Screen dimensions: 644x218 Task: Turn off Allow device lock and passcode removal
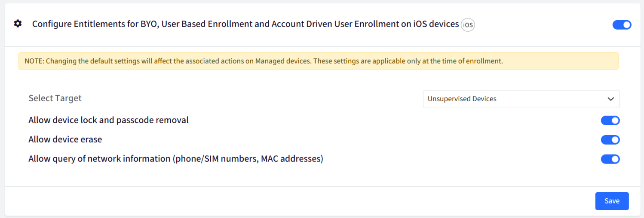click(x=610, y=121)
